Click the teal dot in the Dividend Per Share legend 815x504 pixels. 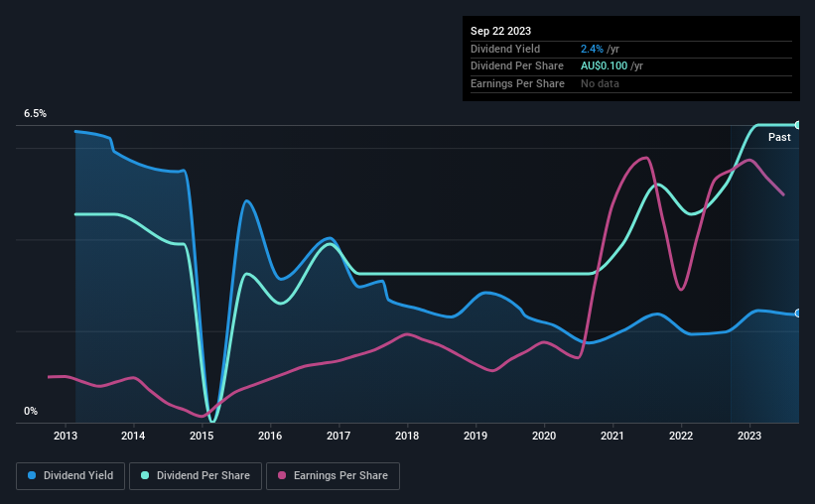coord(145,476)
